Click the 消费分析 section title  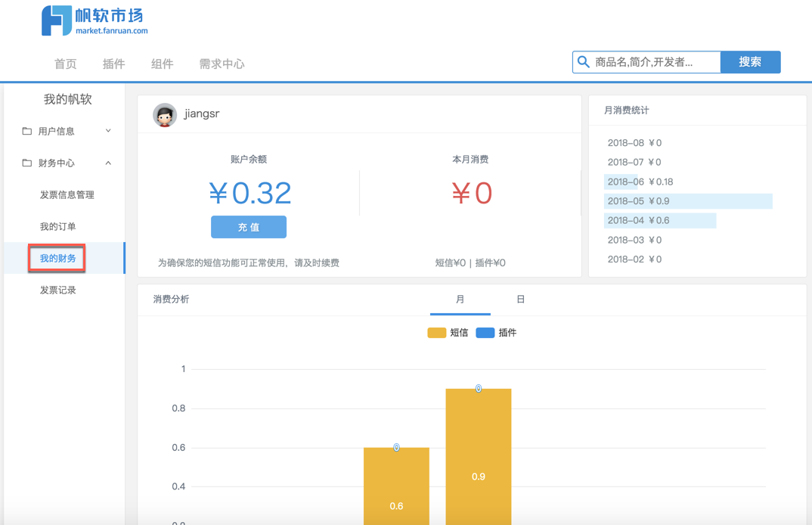171,299
